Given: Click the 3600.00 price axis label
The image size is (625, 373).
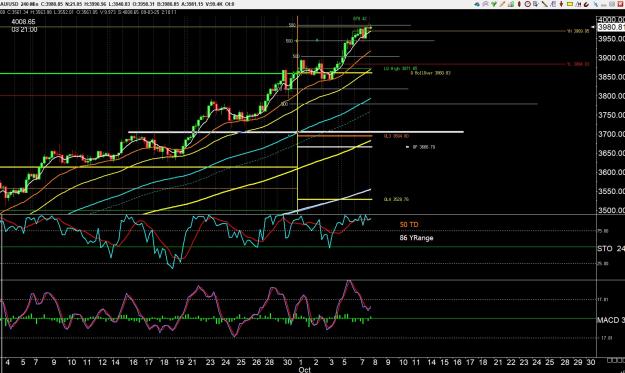Looking at the screenshot, I should pos(611,172).
